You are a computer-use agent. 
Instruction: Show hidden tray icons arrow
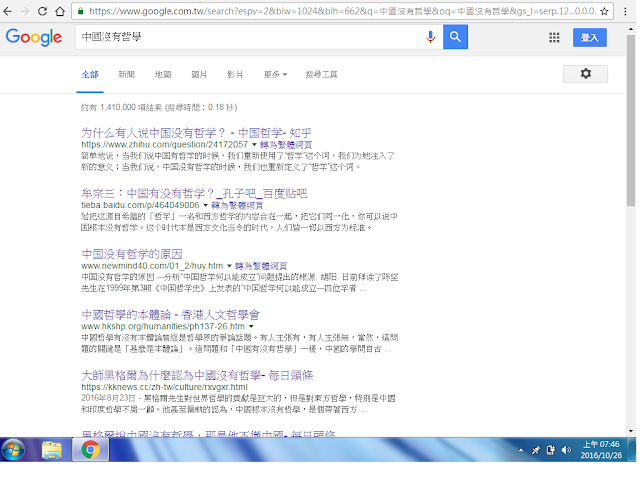click(x=520, y=450)
